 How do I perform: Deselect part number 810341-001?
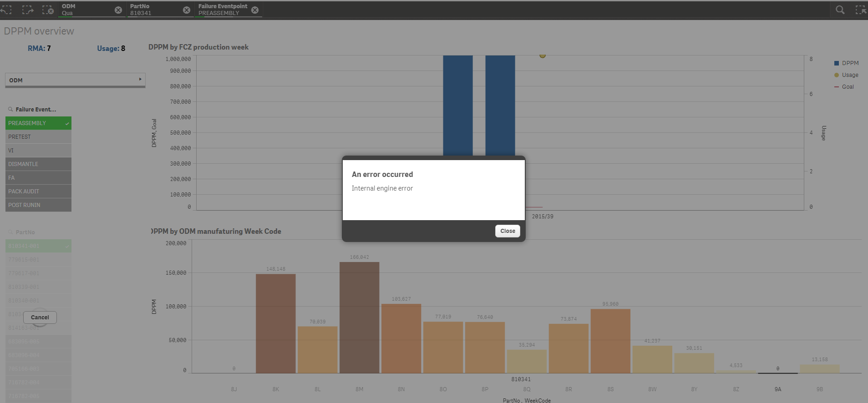pos(38,246)
